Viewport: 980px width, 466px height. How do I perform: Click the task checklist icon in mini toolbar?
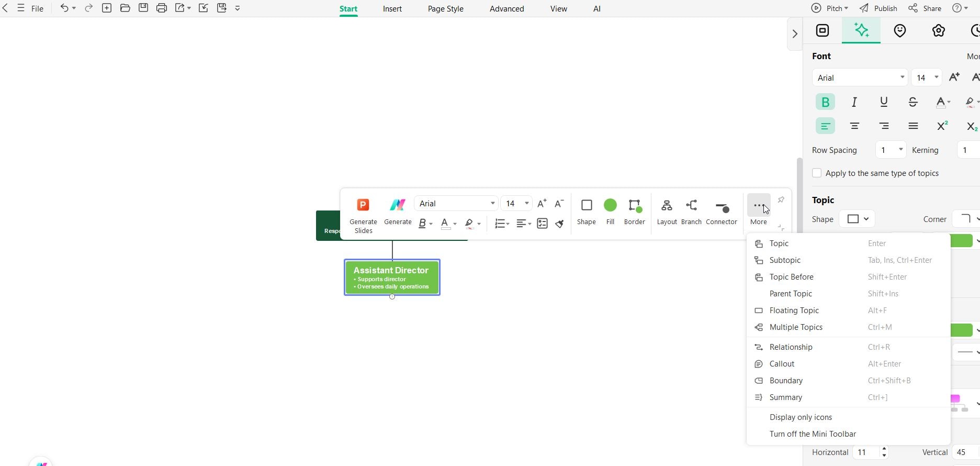542,224
